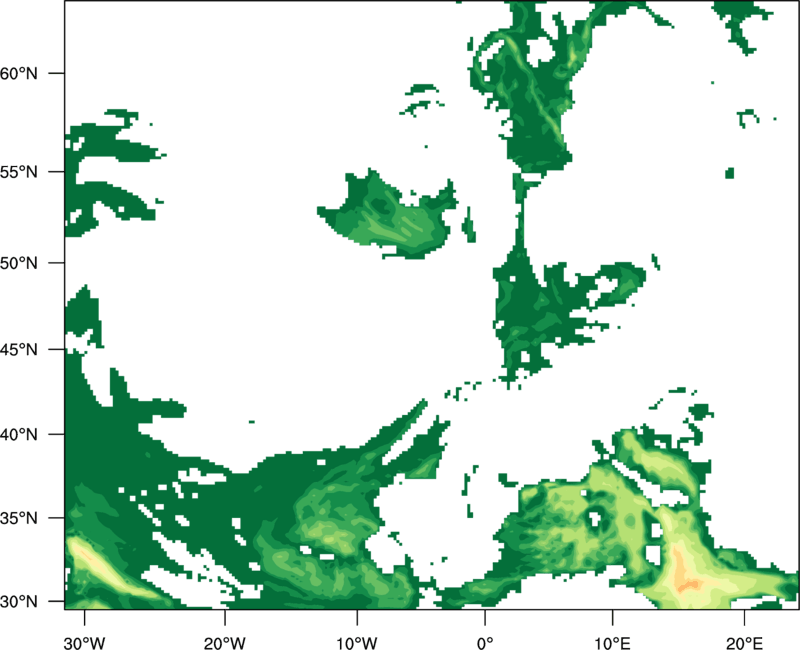
Task: Click the 30°W longitude label
Action: (x=84, y=643)
